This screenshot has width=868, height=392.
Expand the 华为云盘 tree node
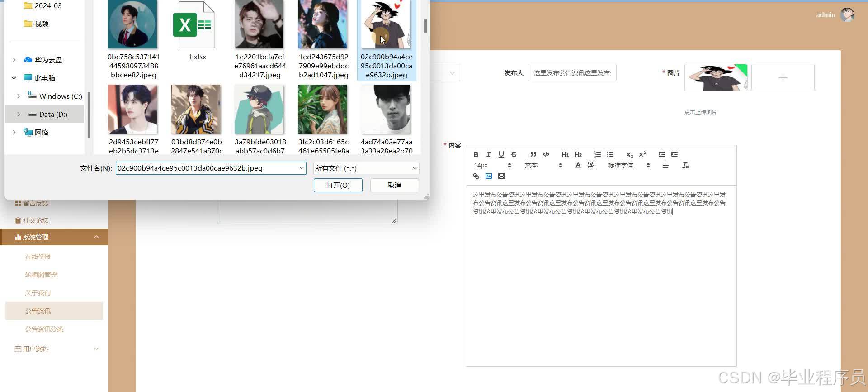click(x=14, y=60)
